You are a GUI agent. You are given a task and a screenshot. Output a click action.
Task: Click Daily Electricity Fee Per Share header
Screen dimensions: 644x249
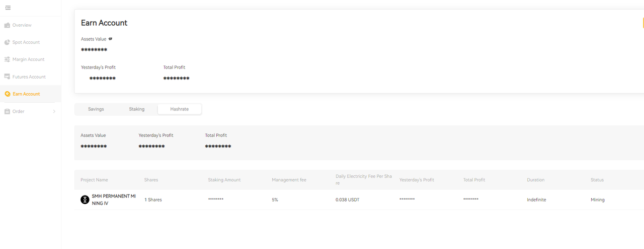click(x=364, y=179)
